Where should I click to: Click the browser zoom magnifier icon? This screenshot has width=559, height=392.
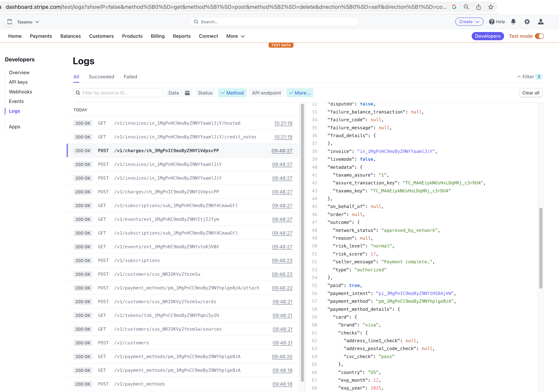click(x=466, y=7)
